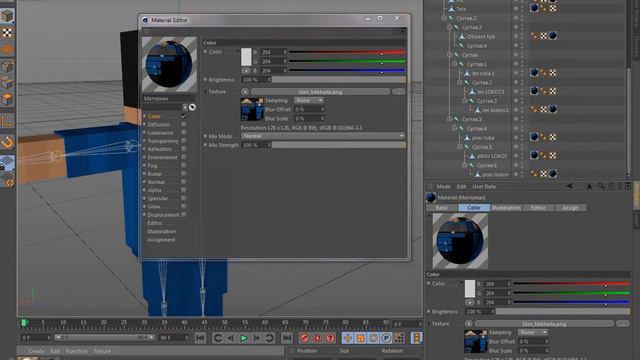Click the white color swatch in Material Editor
Screen dimensions: 640x360
pyautogui.click(x=246, y=57)
